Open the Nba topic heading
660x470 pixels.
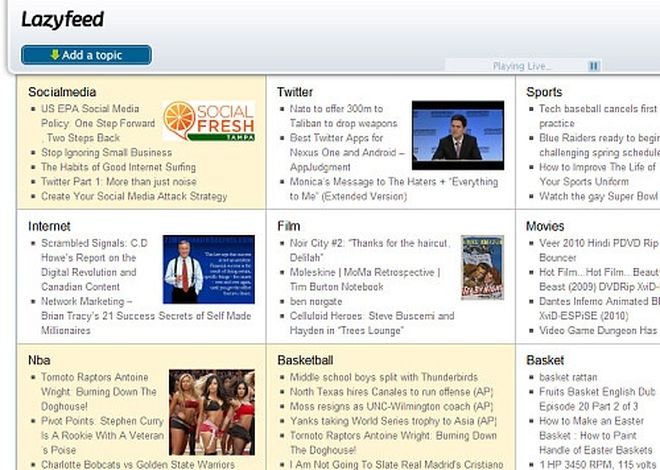pyautogui.click(x=39, y=360)
